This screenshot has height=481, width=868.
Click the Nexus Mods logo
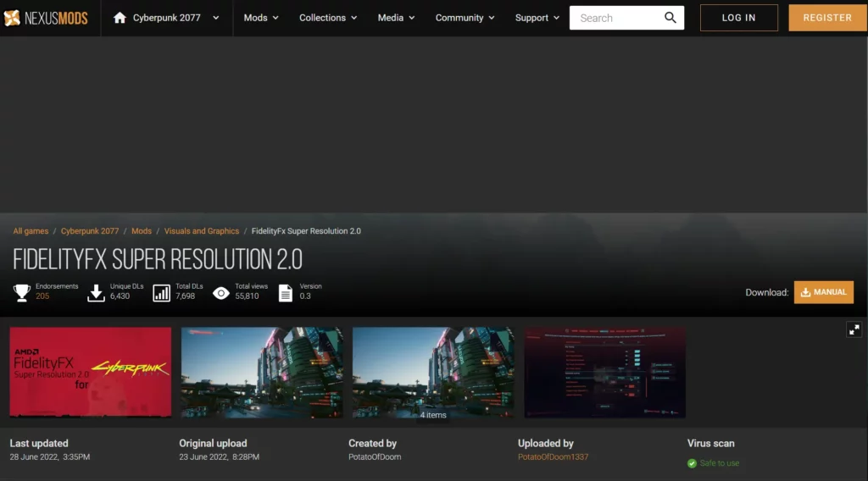point(46,18)
